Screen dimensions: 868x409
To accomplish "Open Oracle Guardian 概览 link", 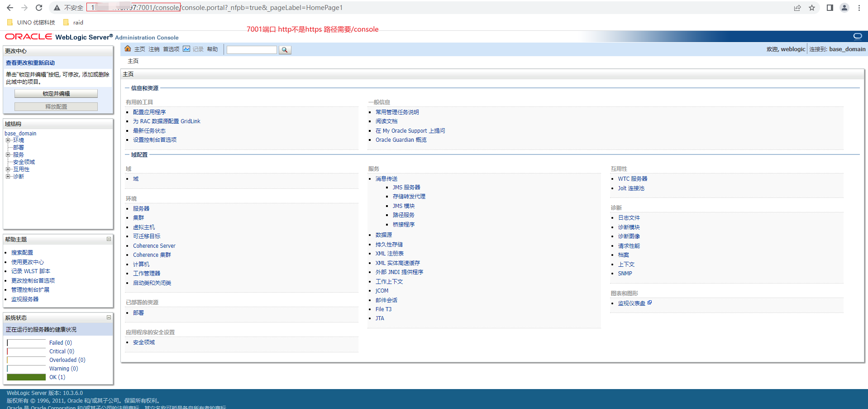I will pos(401,140).
